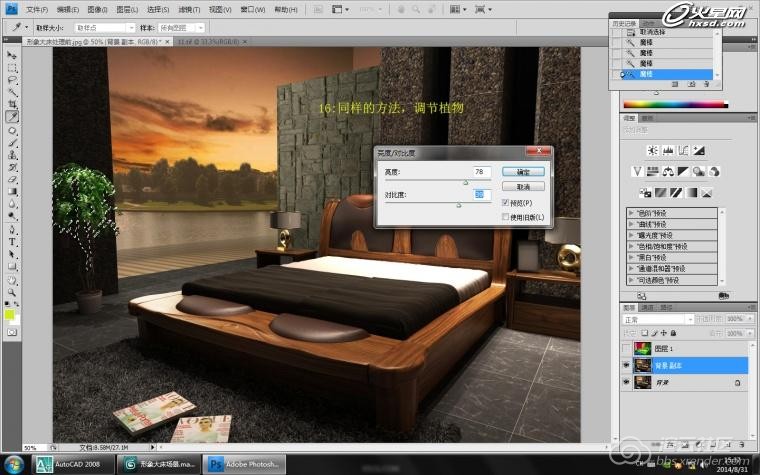Click the 亮度 brightness slider handle

(466, 182)
